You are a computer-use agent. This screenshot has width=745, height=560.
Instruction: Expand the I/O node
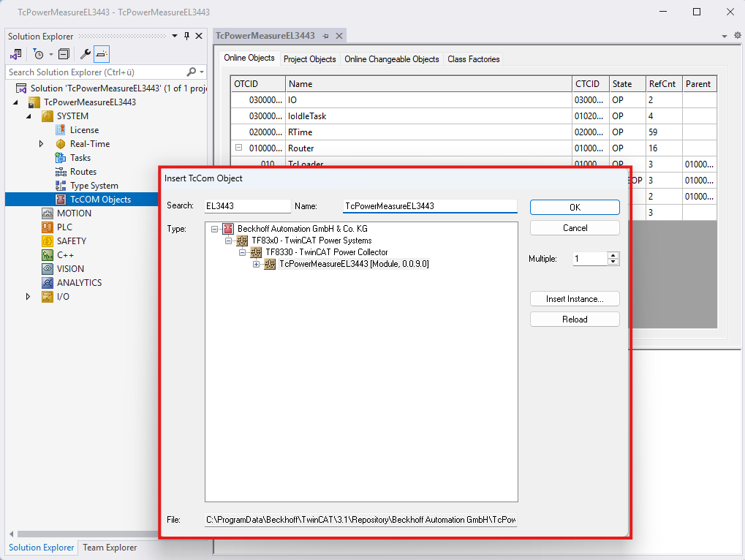(29, 297)
